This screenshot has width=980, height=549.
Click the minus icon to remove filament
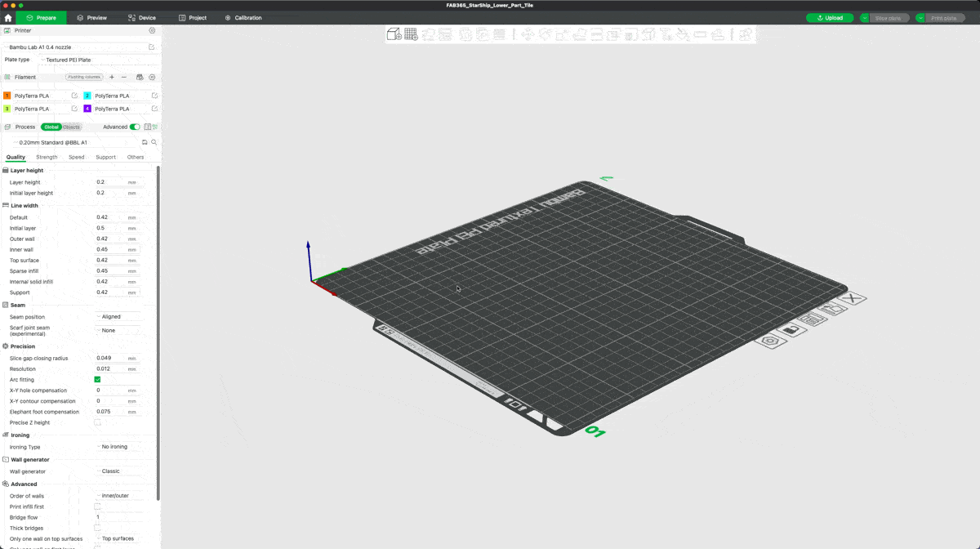click(124, 78)
